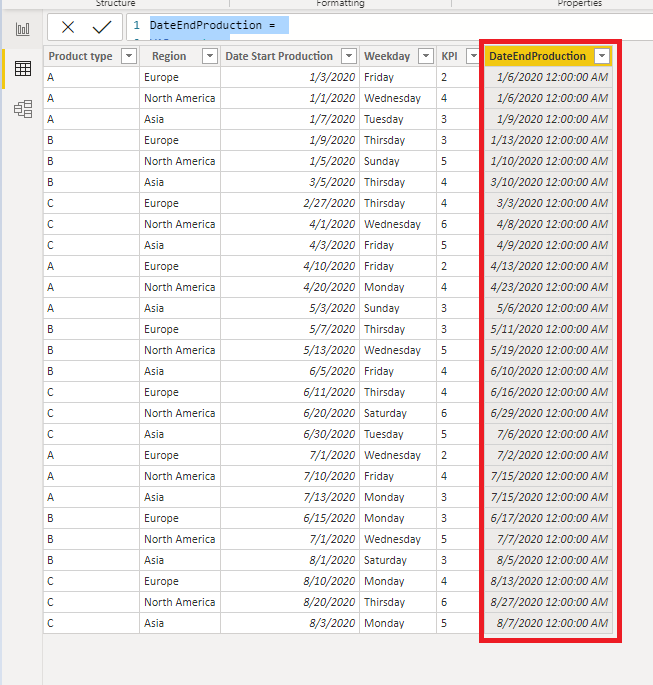
Task: Open Date Start Production filter dropdown
Action: [349, 56]
